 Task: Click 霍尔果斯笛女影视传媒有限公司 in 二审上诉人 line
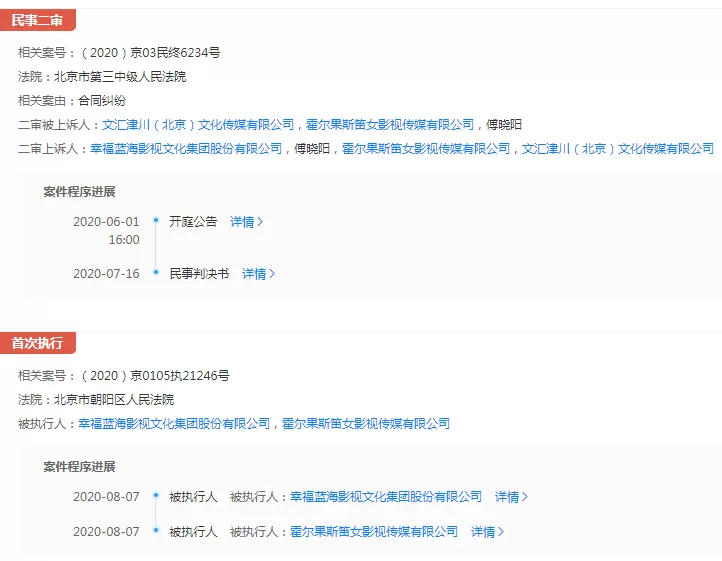pyautogui.click(x=425, y=149)
